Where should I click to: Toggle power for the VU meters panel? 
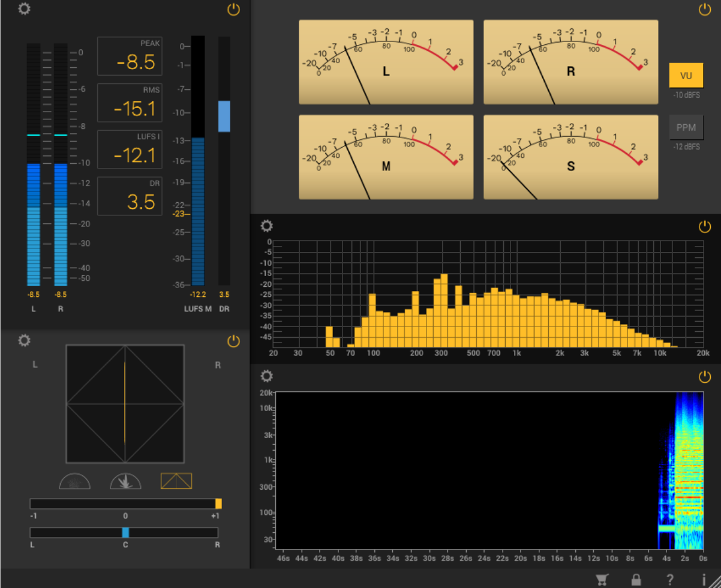pyautogui.click(x=705, y=10)
